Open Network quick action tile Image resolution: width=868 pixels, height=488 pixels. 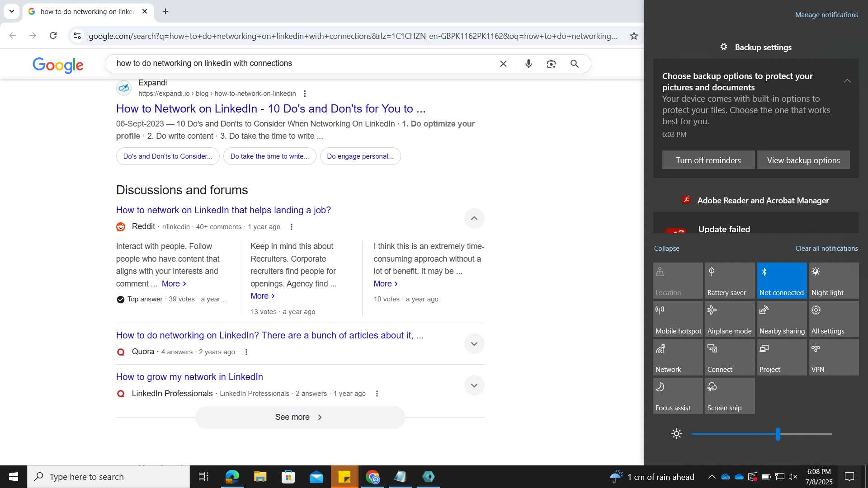click(678, 357)
